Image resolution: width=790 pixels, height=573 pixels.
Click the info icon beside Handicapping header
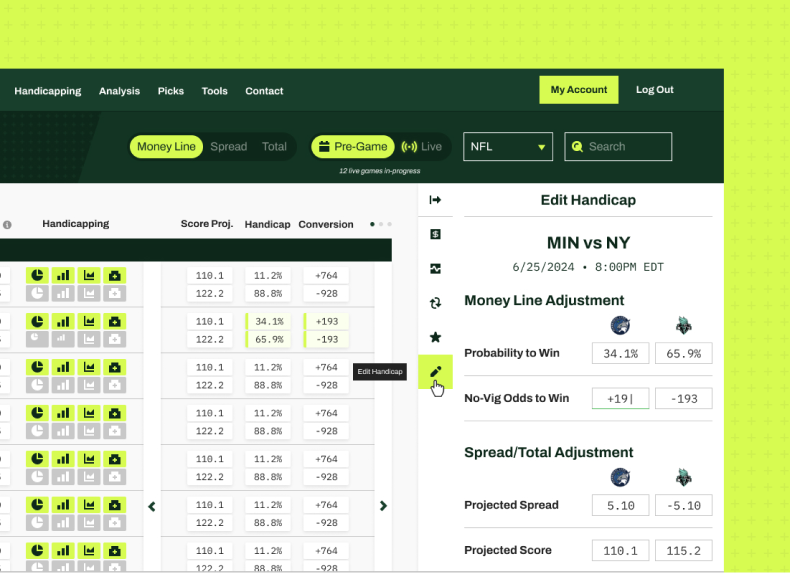click(7, 225)
